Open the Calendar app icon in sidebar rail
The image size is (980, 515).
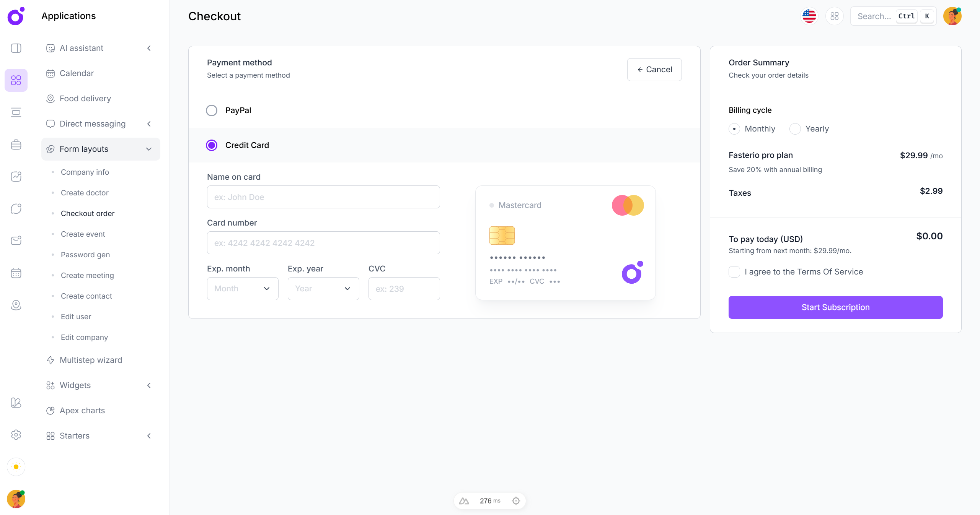point(16,273)
